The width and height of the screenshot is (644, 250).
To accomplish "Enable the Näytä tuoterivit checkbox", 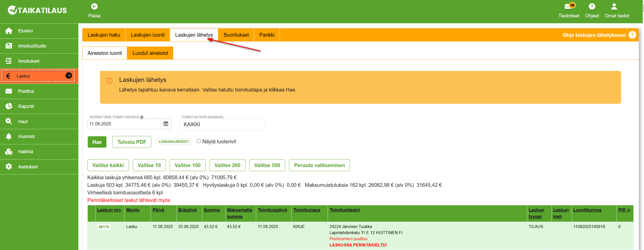I will (199, 141).
